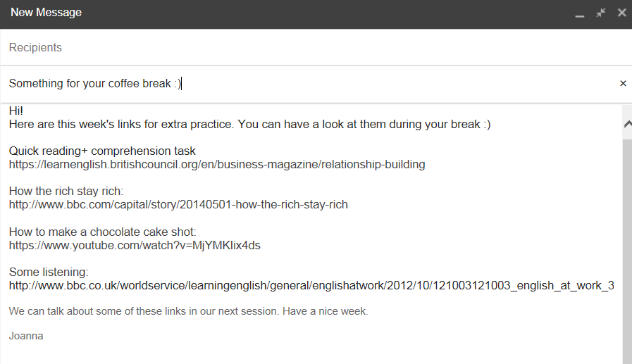Click the scroll up arrow in message body
This screenshot has width=632, height=364.
pos(626,124)
